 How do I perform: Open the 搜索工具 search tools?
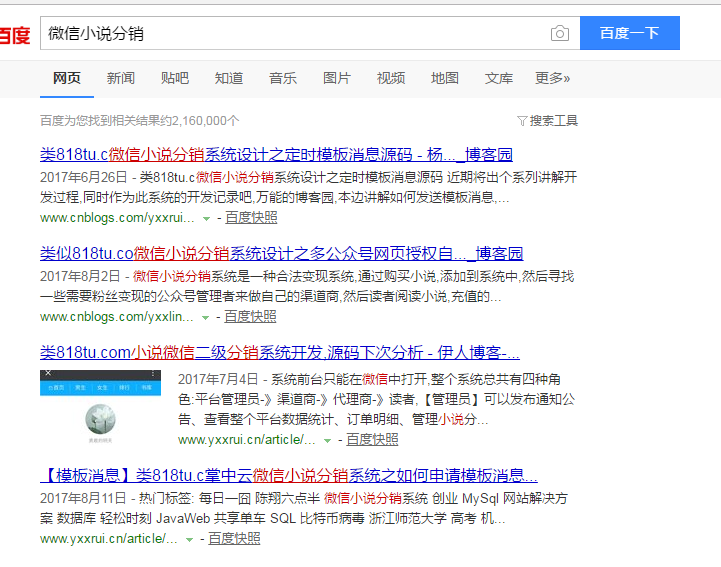coord(554,121)
